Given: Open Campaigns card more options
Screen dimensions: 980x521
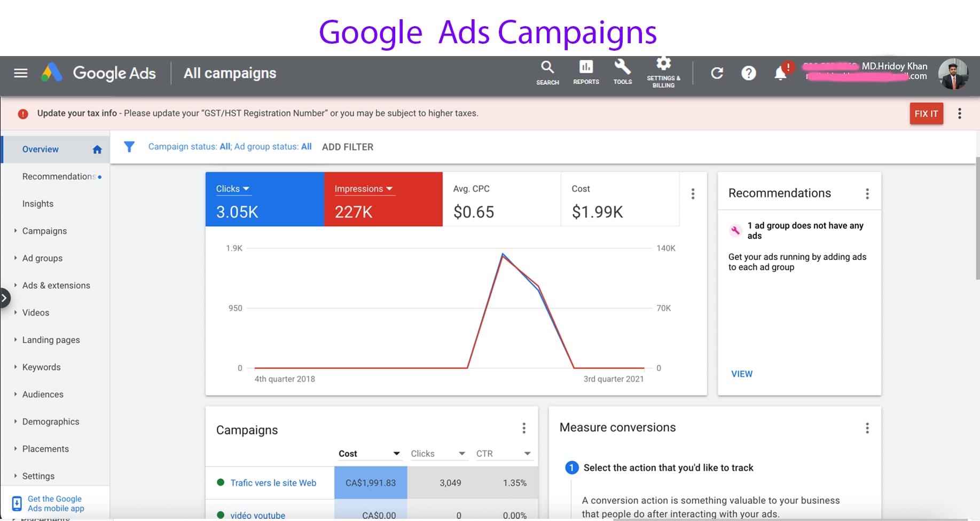Looking at the screenshot, I should point(524,428).
